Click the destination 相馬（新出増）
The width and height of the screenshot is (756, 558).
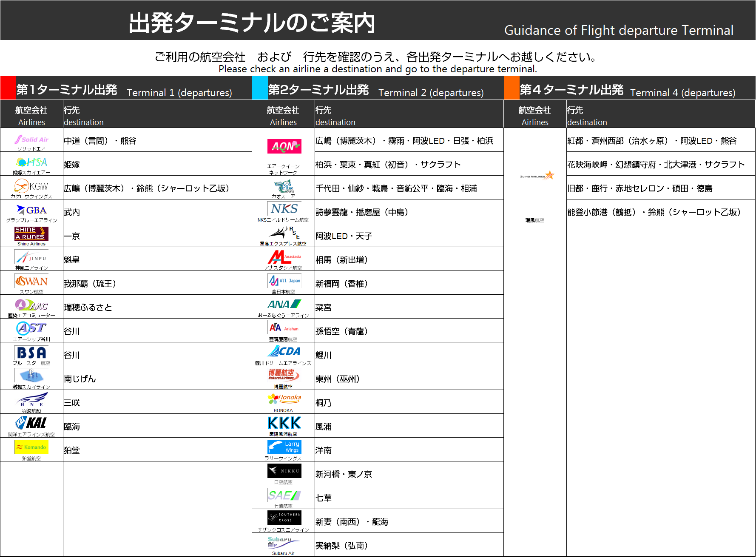click(x=342, y=260)
